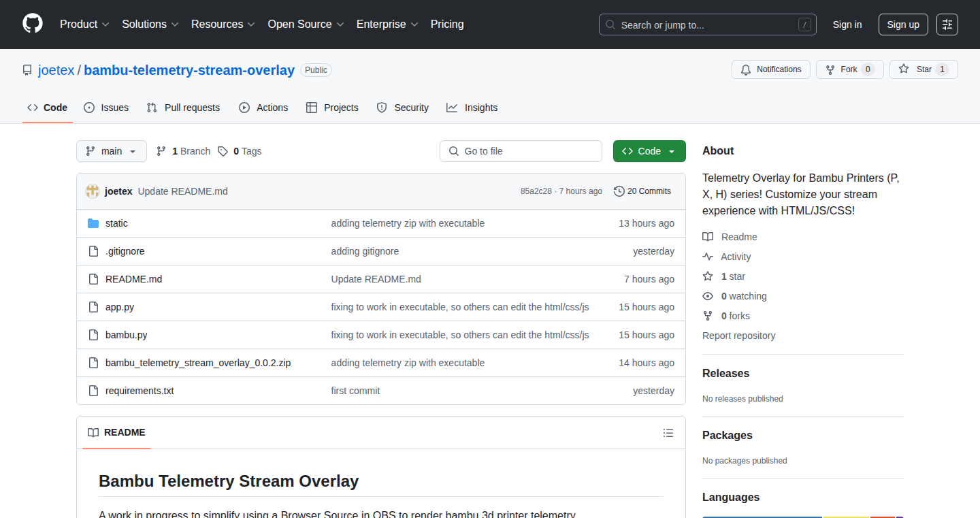This screenshot has width=980, height=518.
Task: Click the Go to file input
Action: [521, 151]
